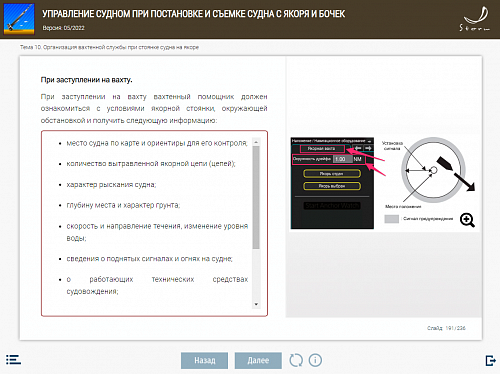
Task: Open the information icon
Action: click(315, 360)
